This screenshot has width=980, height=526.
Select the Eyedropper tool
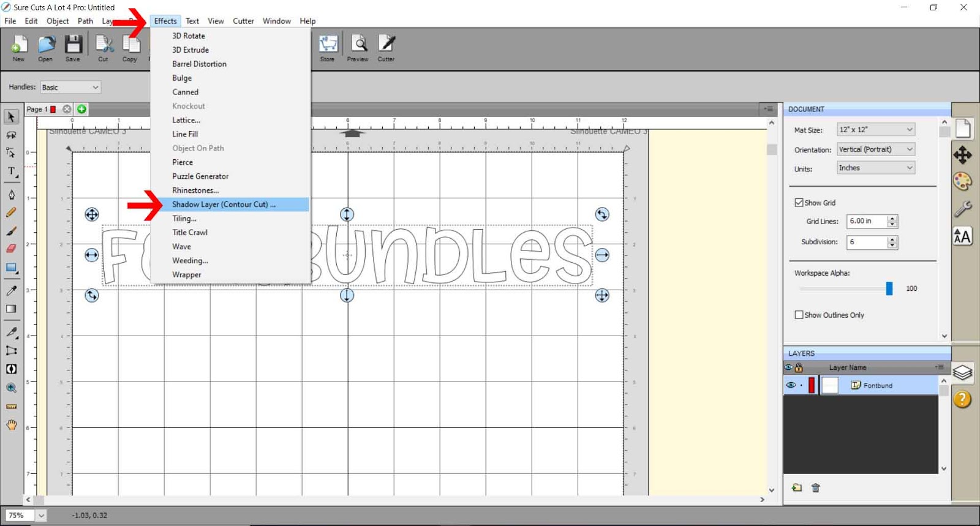tap(11, 290)
